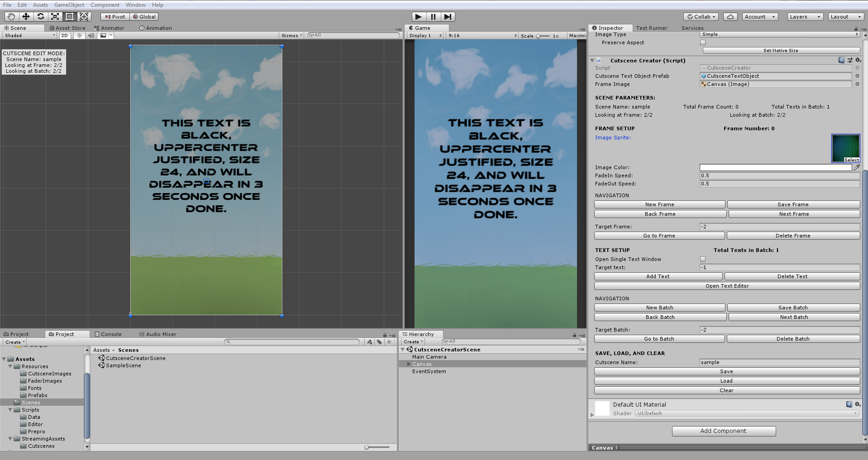Select the combined Transform tool
The height and width of the screenshot is (460, 868).
coord(84,17)
